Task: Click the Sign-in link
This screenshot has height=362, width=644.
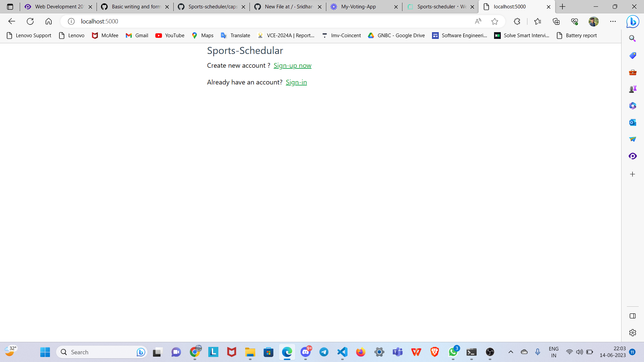Action: [x=296, y=82]
